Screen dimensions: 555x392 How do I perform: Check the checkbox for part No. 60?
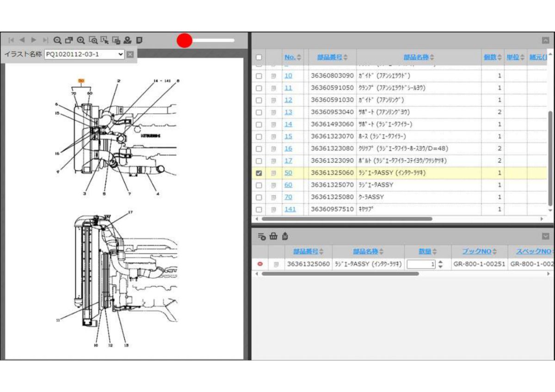pyautogui.click(x=259, y=185)
